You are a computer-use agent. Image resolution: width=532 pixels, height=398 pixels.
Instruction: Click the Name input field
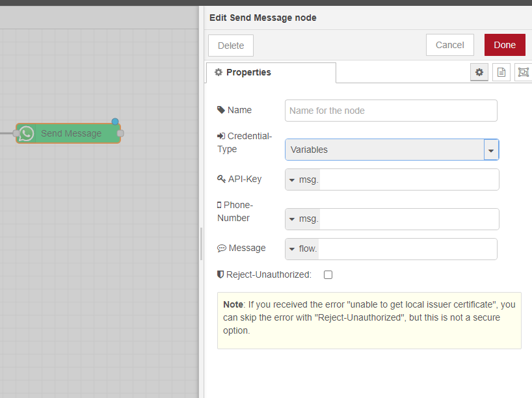(390, 111)
